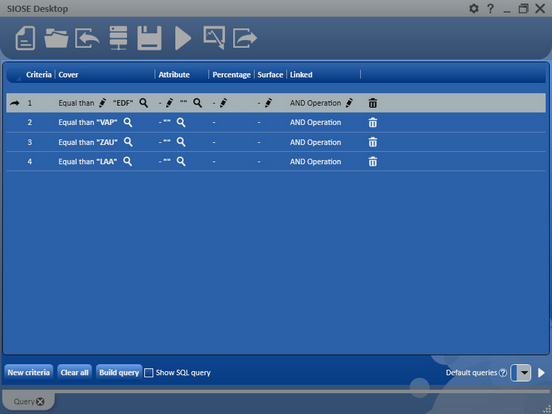The image size is (552, 414).
Task: Search the cover for the "ZAU" row
Action: click(128, 142)
